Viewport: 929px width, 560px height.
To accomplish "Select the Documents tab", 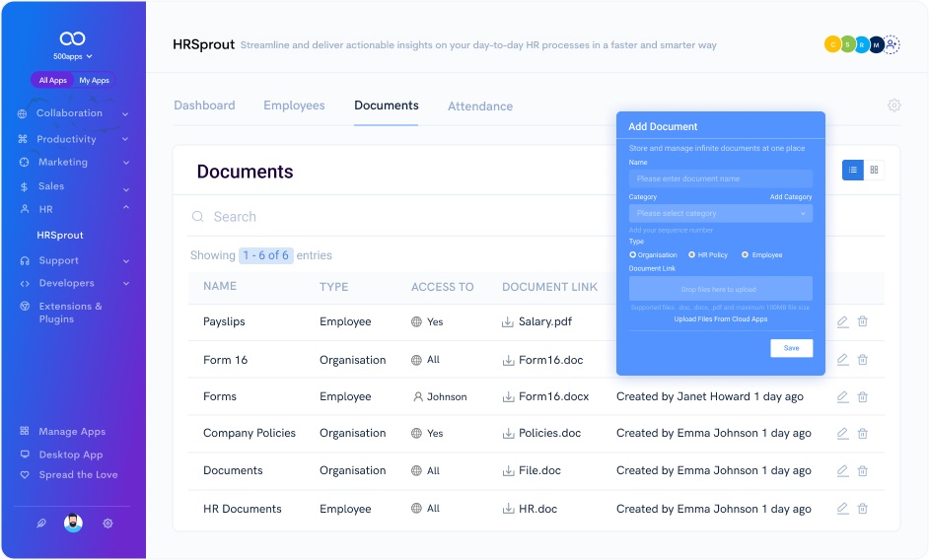I will (x=387, y=105).
